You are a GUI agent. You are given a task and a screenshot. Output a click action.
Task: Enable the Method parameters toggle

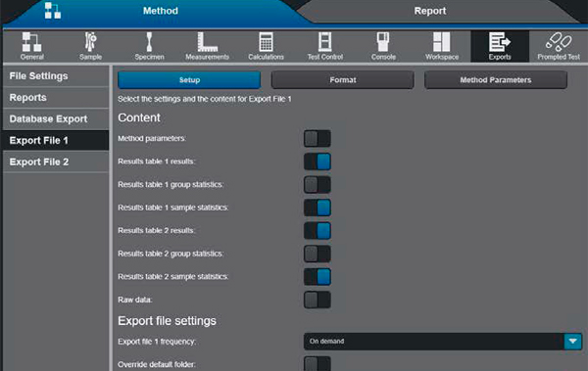[x=318, y=139]
